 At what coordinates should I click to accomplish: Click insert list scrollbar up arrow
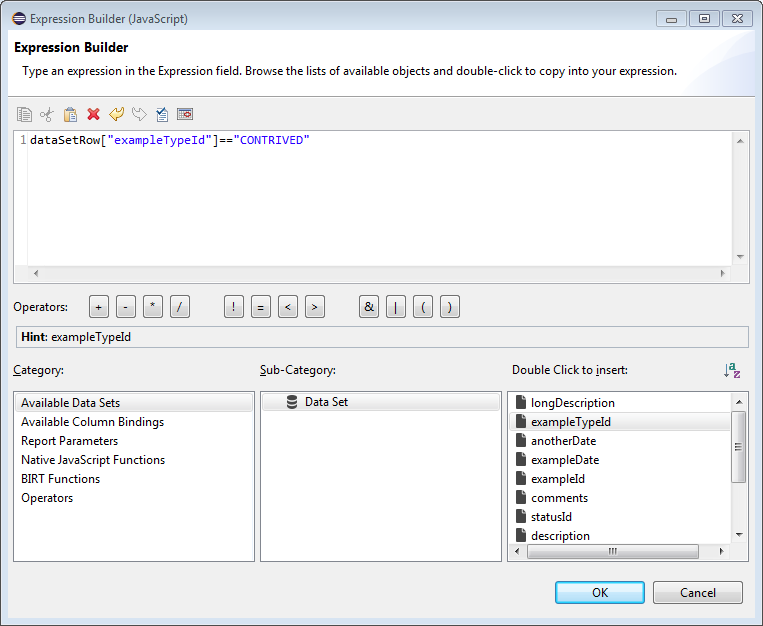739,402
